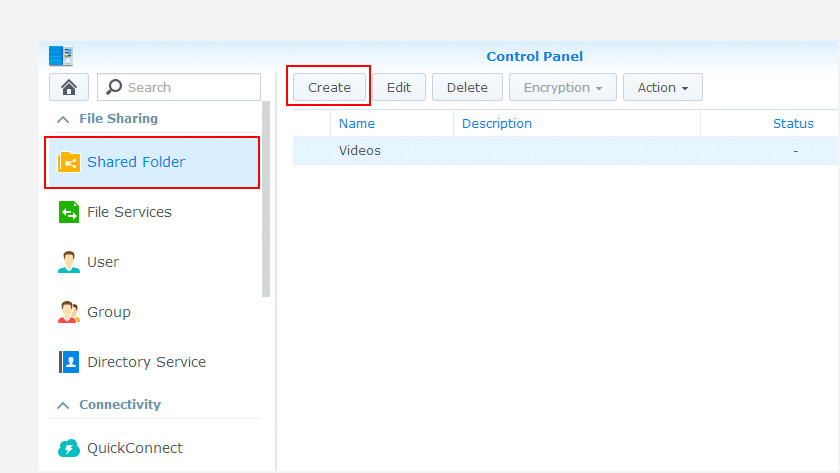The height and width of the screenshot is (473, 840).
Task: Sort by the Name column header
Action: click(x=357, y=124)
